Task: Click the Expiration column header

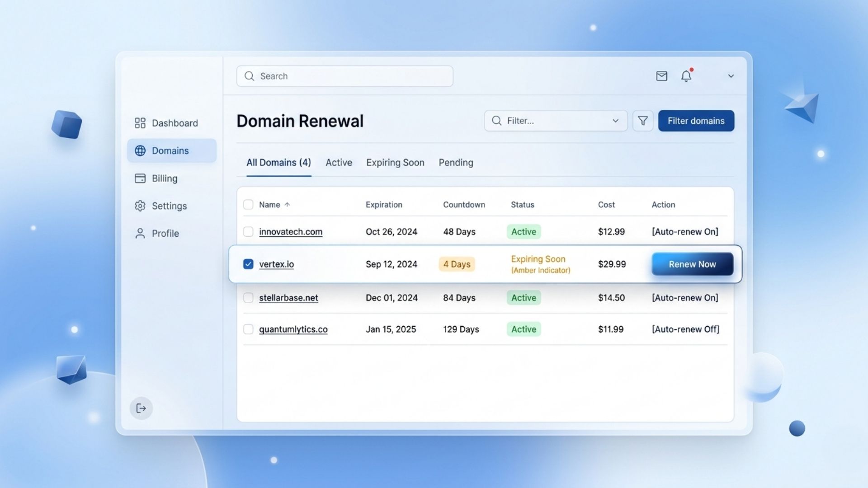Action: point(384,205)
